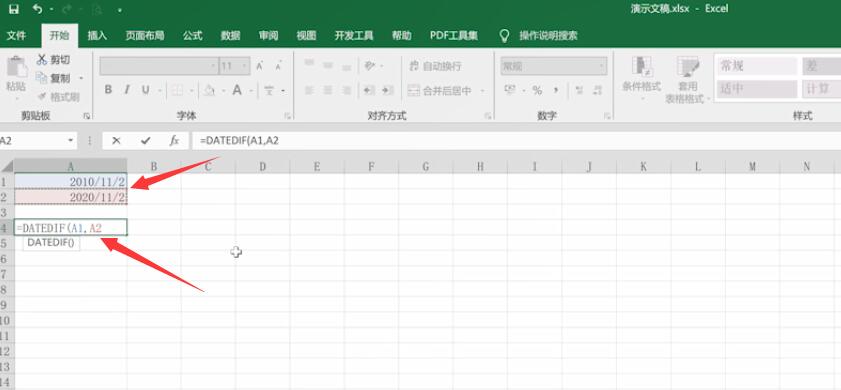This screenshot has height=390, width=841.
Task: Click the Paste clipboard icon
Action: (17, 68)
